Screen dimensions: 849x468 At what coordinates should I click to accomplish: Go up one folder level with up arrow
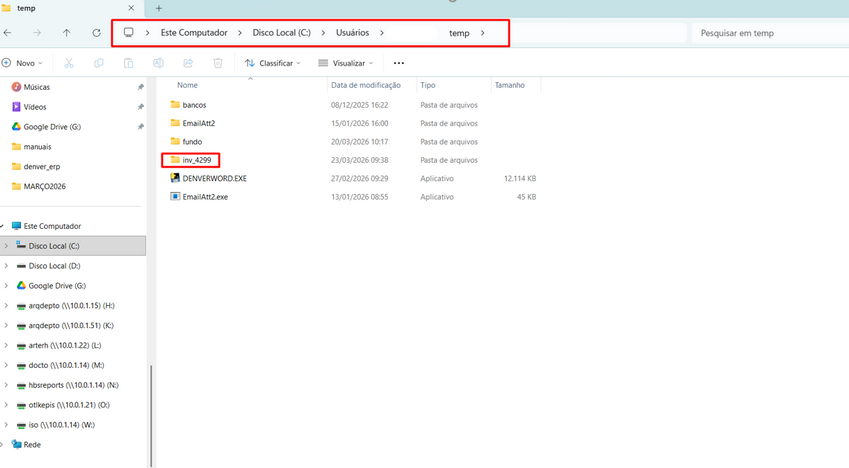(66, 33)
